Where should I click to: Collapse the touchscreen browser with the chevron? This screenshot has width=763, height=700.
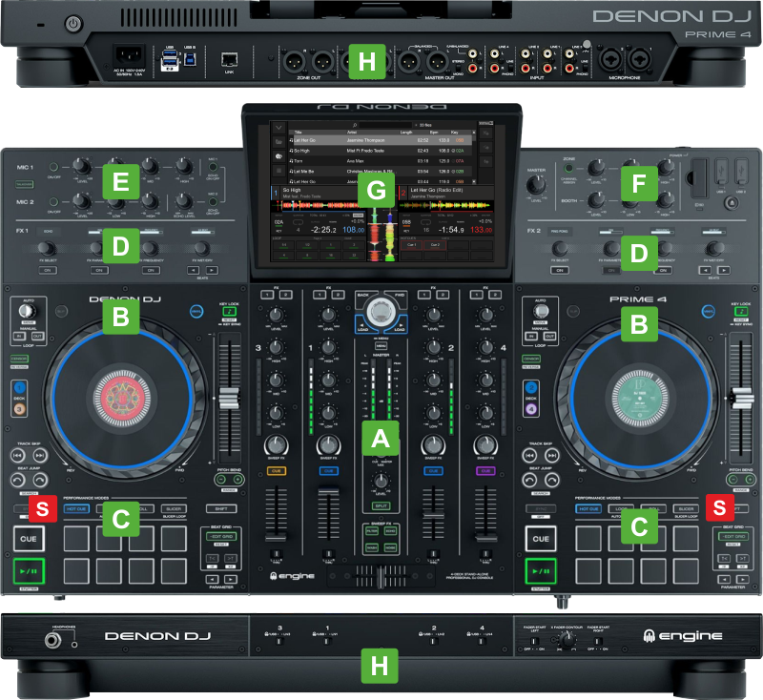coord(278,128)
